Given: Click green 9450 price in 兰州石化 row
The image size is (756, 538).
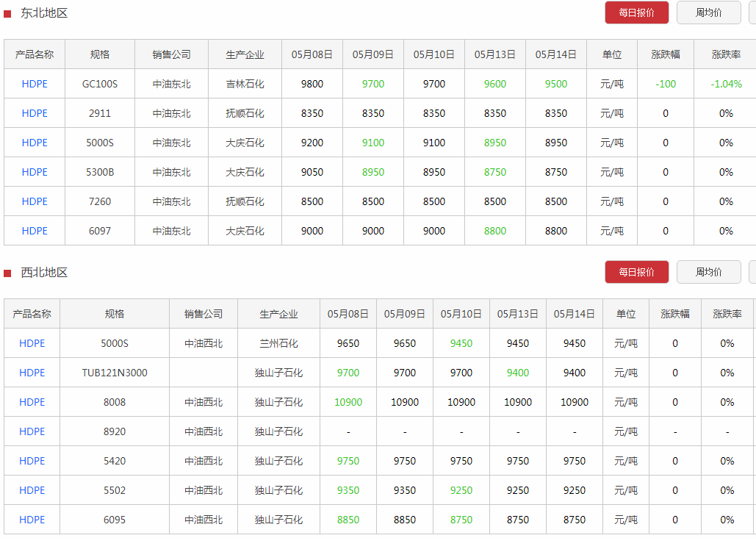Looking at the screenshot, I should pyautogui.click(x=461, y=343).
